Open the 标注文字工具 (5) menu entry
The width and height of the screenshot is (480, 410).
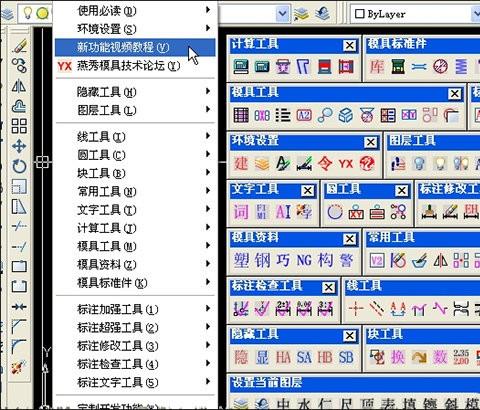(135, 382)
